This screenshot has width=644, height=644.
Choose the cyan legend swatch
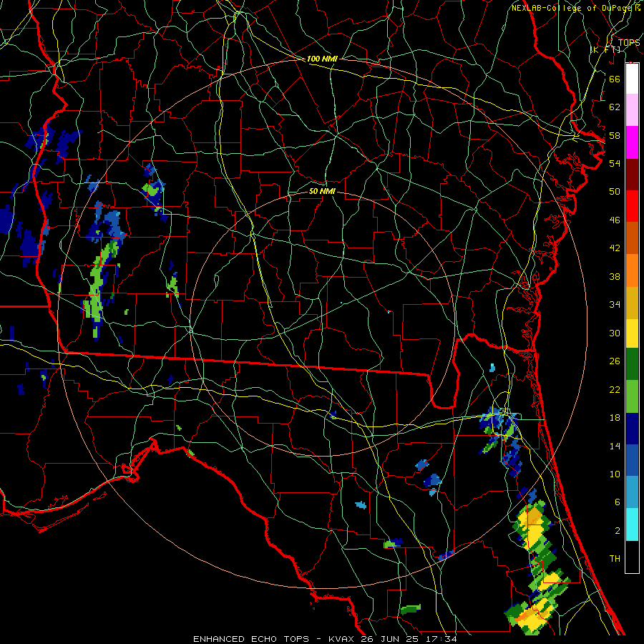[x=632, y=525]
